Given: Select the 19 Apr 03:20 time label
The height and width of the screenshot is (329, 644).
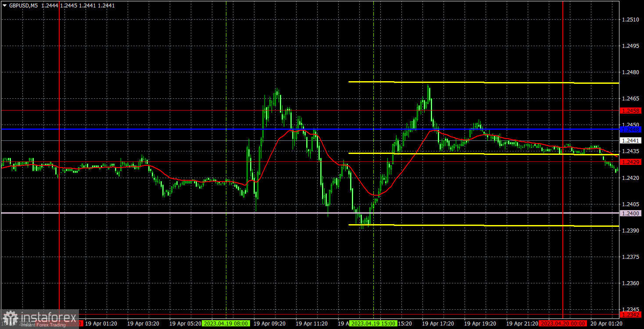Looking at the screenshot, I should [x=143, y=324].
